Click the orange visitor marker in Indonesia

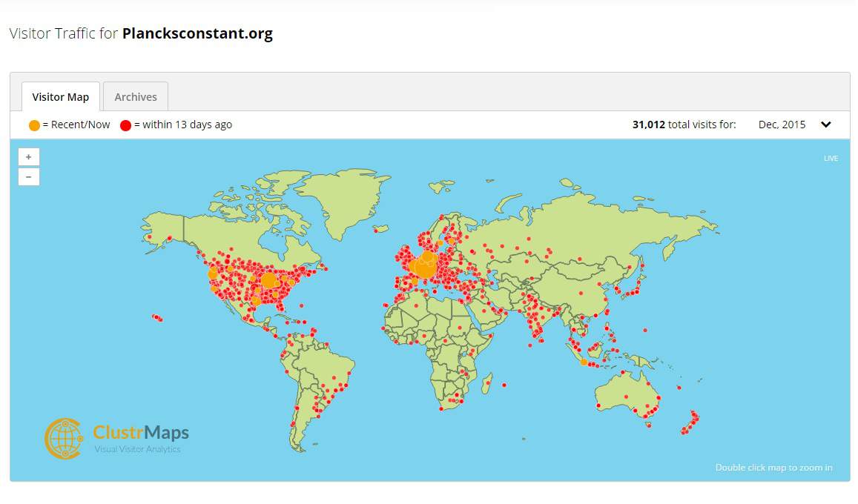584,362
